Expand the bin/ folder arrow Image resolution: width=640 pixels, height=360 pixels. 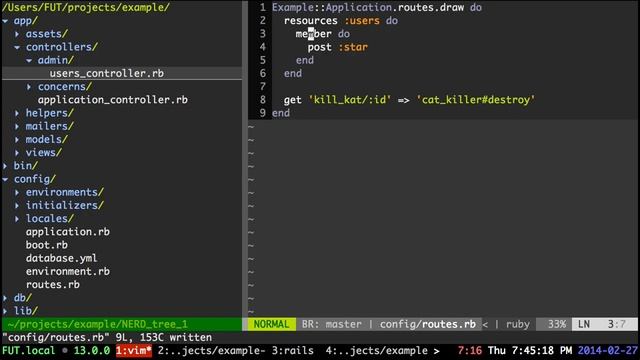pos(5,166)
